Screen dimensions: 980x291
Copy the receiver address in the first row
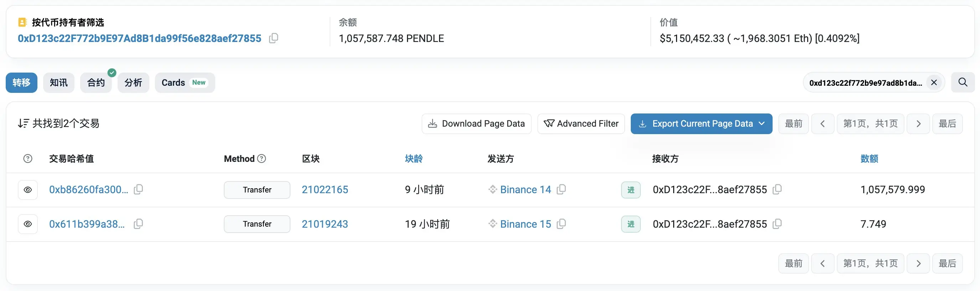pos(777,190)
